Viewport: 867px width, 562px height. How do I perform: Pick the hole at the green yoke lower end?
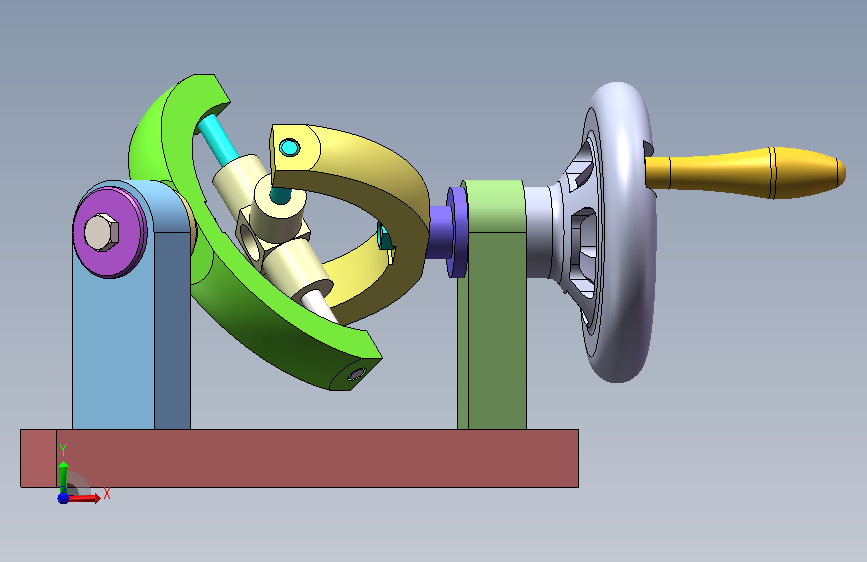[356, 374]
